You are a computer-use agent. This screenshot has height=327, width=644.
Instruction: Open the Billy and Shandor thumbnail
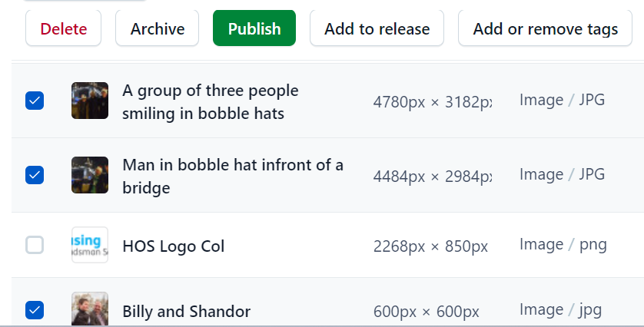(90, 309)
